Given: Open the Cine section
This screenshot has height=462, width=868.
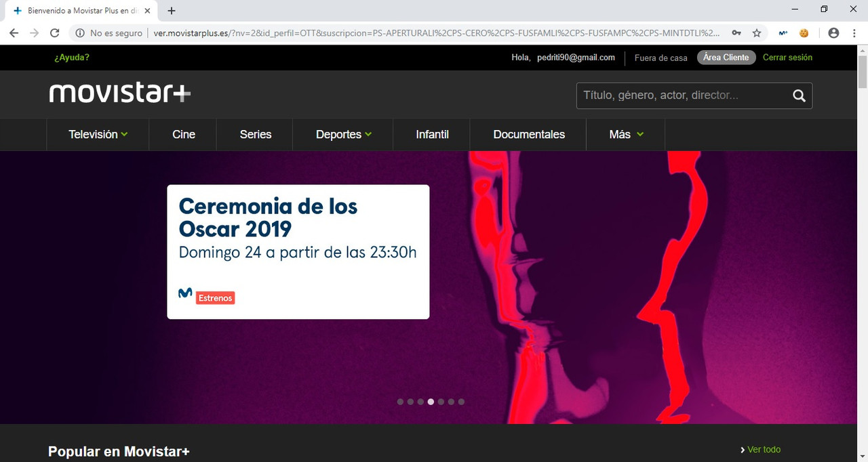Looking at the screenshot, I should (x=183, y=134).
